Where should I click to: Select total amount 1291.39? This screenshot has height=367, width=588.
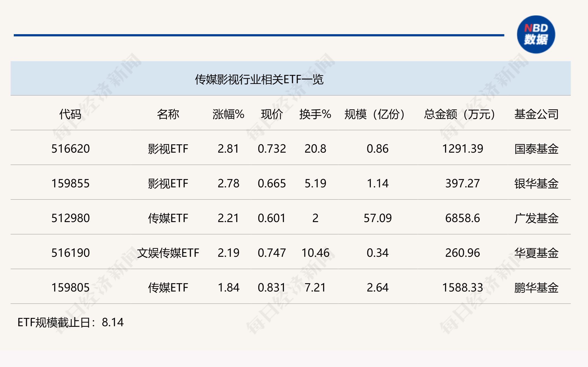point(463,149)
